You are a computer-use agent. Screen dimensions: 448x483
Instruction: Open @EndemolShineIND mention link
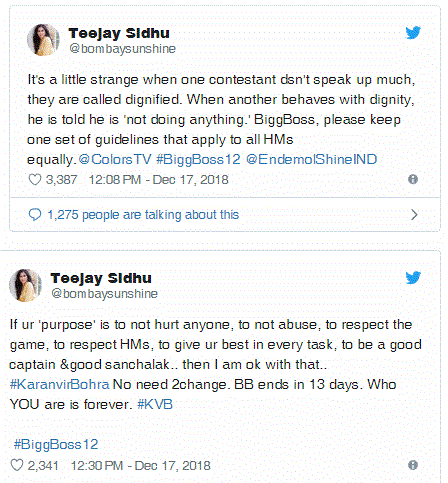pos(311,159)
